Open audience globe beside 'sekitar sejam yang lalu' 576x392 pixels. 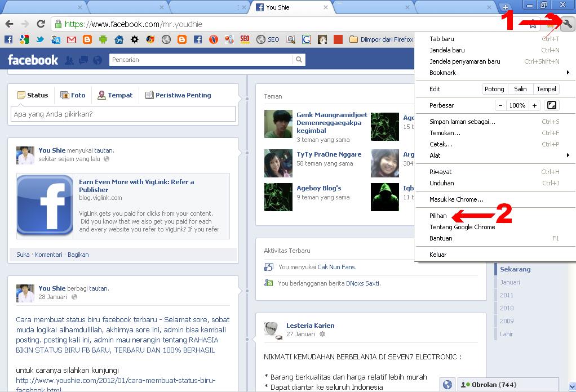[x=107, y=159]
